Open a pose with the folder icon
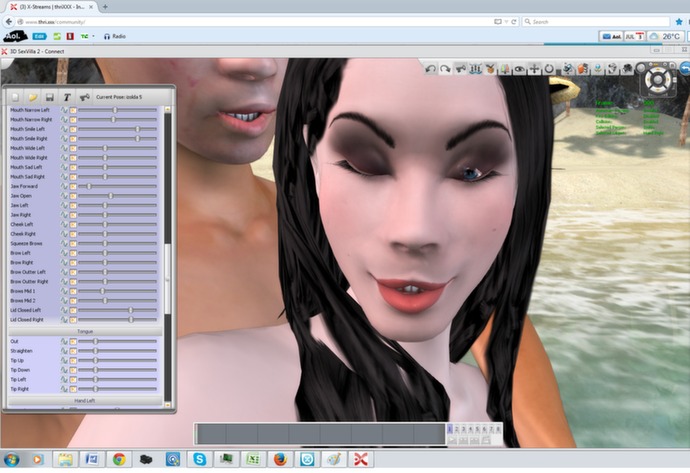The width and height of the screenshot is (690, 473). click(33, 97)
